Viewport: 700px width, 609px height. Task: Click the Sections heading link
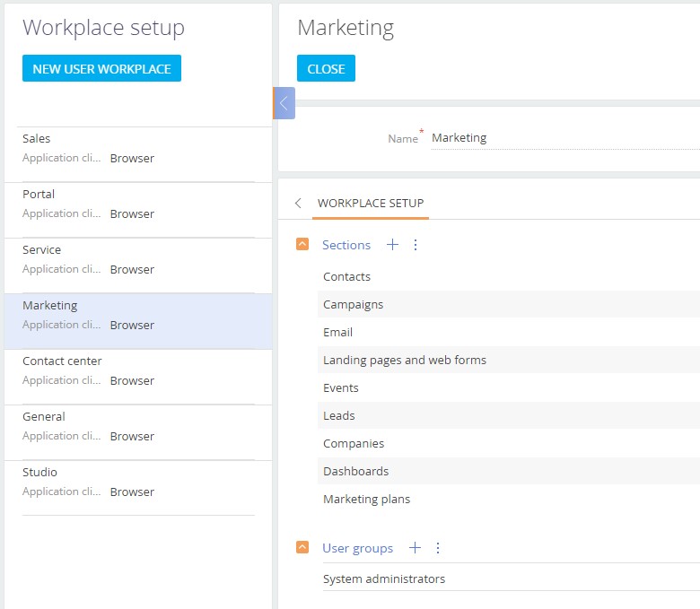click(346, 245)
